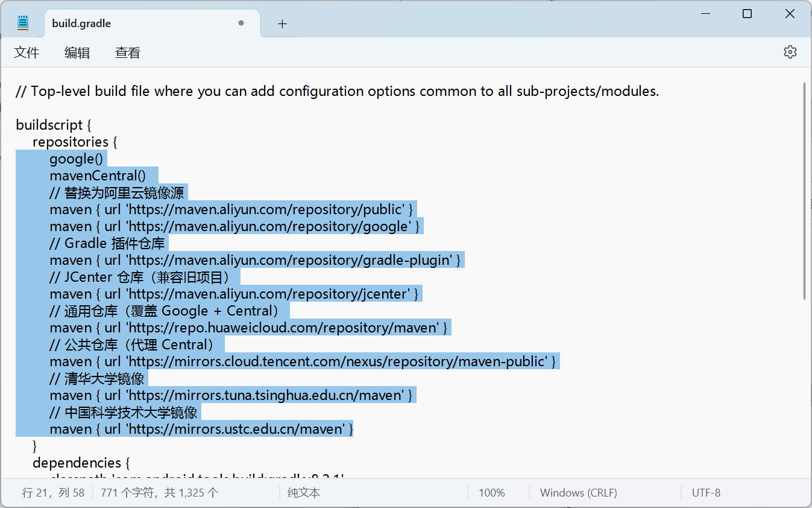
Task: Open the 查看 menu
Action: (x=128, y=52)
